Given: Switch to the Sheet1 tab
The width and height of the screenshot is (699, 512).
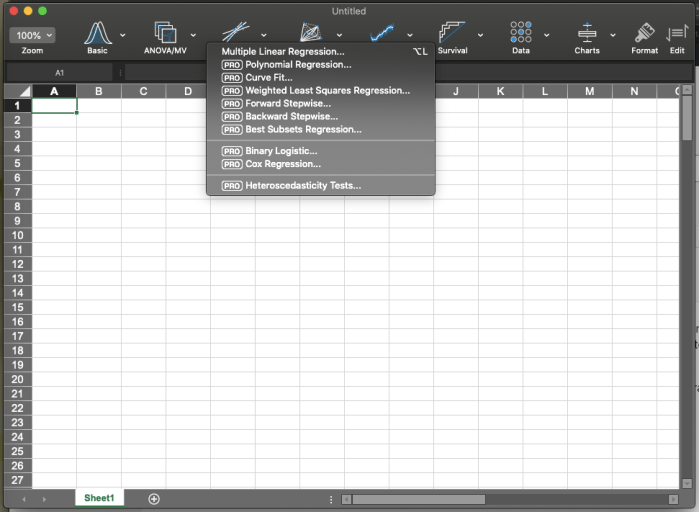Looking at the screenshot, I should click(x=99, y=498).
